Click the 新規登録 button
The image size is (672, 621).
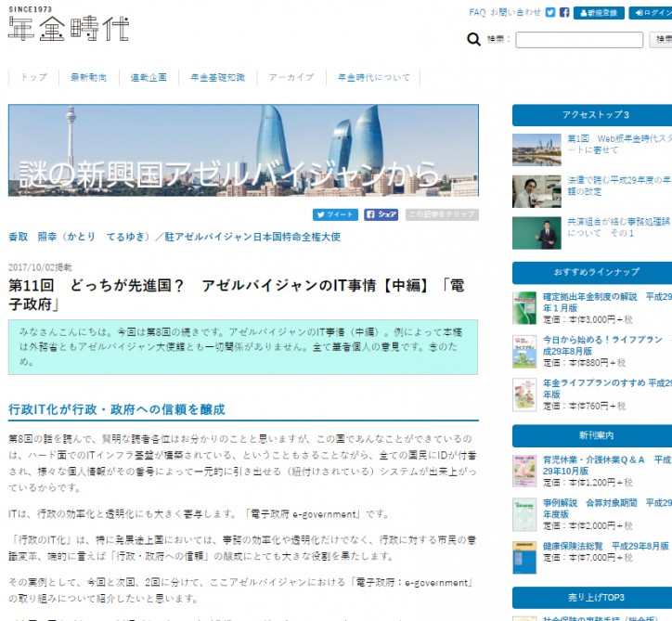click(x=598, y=13)
